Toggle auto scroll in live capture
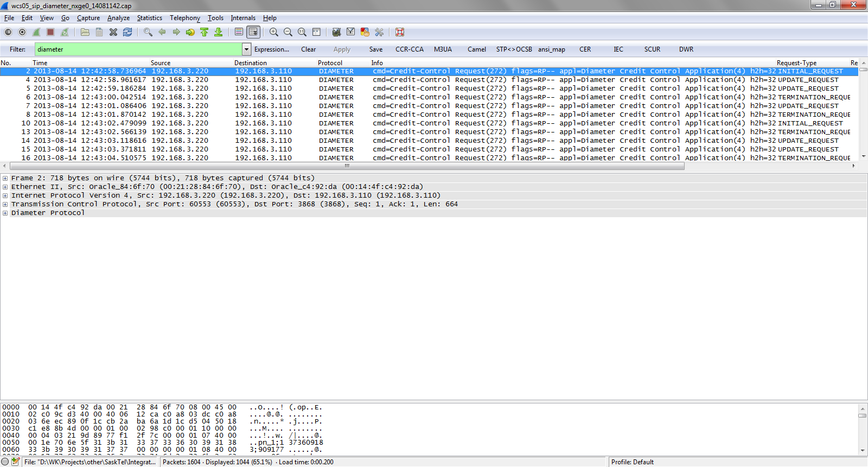This screenshot has height=467, width=868. coord(253,32)
